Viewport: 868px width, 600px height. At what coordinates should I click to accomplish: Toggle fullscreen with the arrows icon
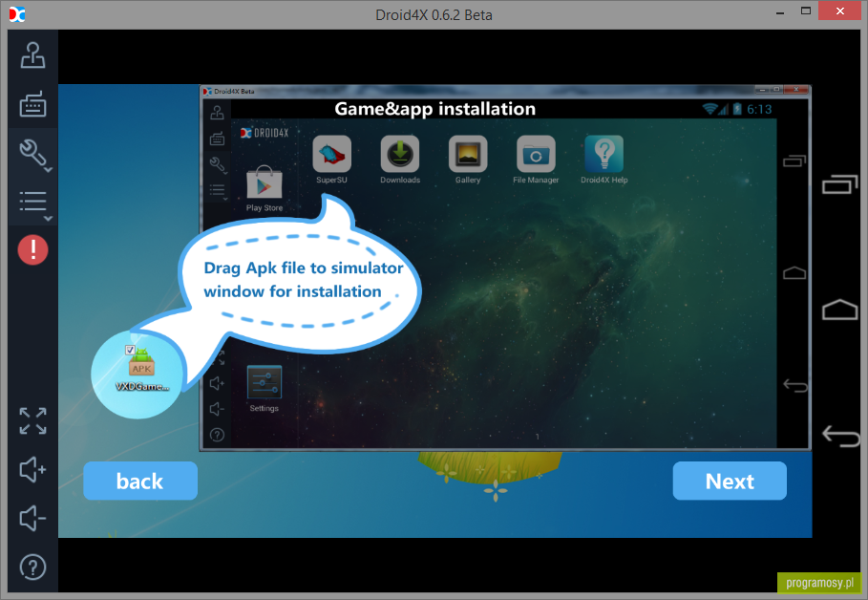pos(32,421)
